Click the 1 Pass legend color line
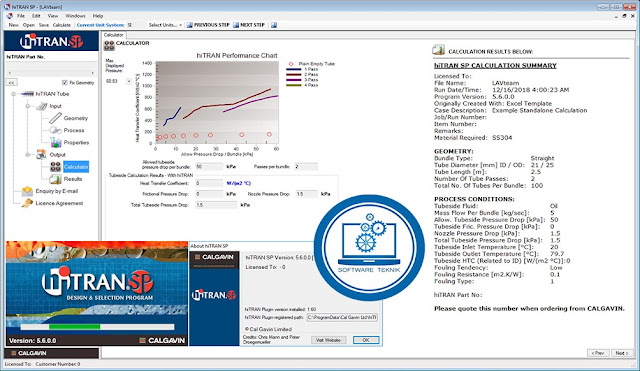640x371 pixels. click(294, 69)
